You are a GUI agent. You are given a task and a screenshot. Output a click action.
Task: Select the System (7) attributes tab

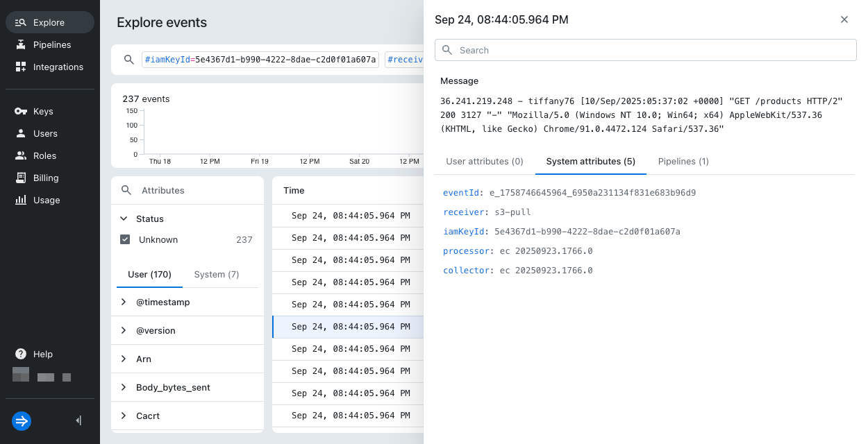click(216, 274)
